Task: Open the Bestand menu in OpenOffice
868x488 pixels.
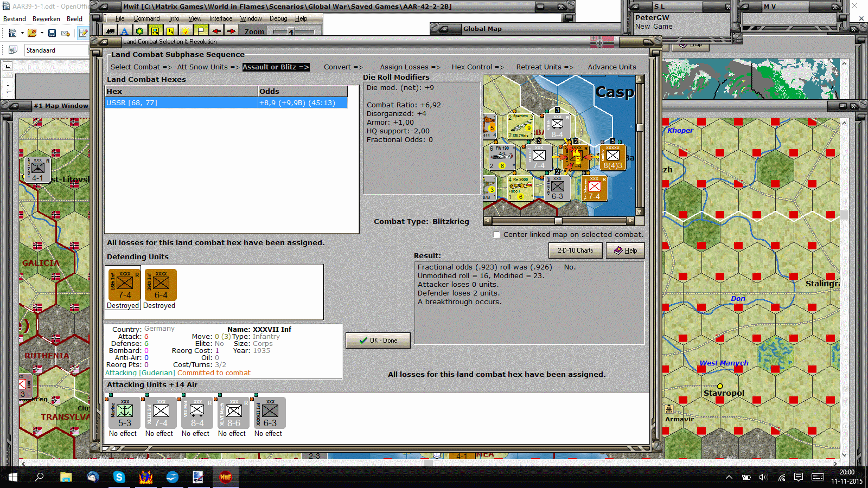Action: tap(15, 19)
